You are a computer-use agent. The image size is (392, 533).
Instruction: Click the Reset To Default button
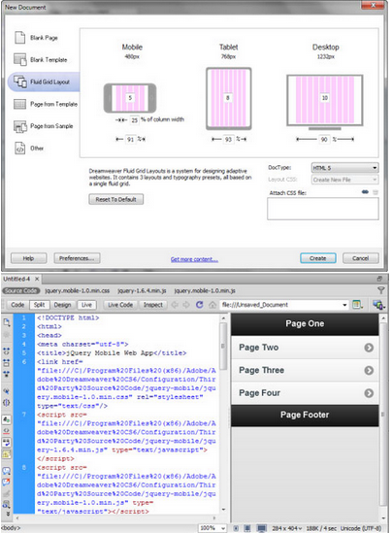115,199
